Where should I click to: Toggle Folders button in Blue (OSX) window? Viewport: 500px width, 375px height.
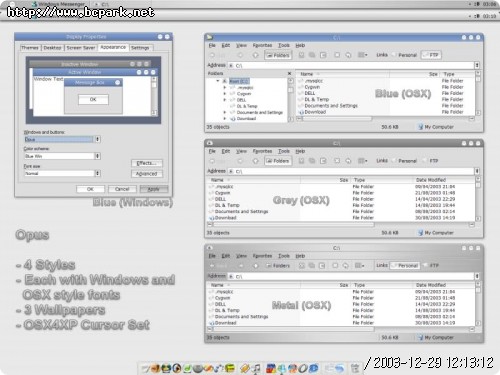(278, 55)
